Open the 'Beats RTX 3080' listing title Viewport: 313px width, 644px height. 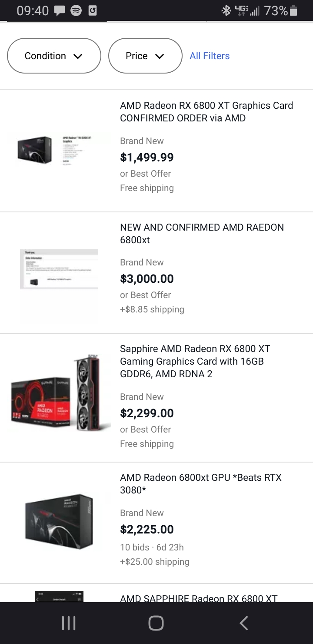pyautogui.click(x=200, y=483)
